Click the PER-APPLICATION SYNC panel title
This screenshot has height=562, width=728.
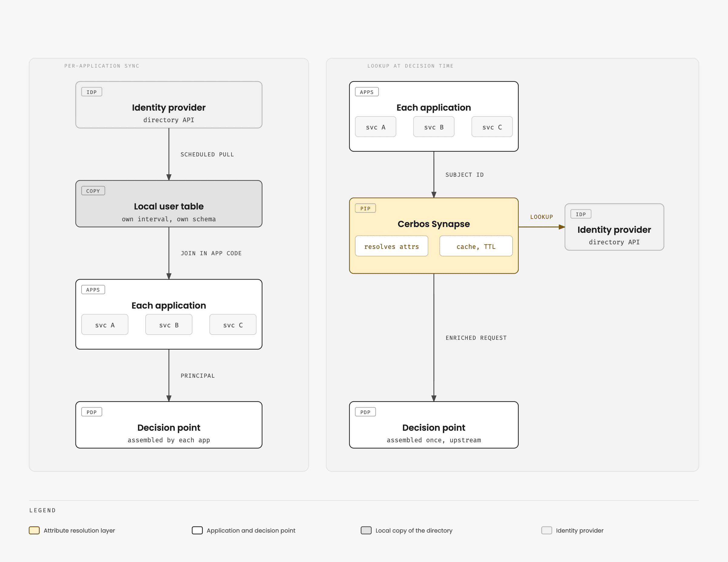pos(102,66)
